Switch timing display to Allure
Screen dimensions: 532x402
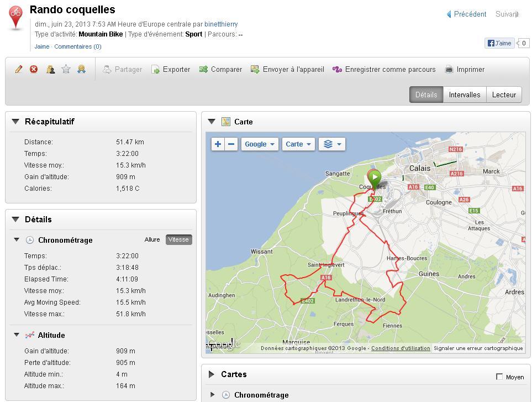point(152,239)
